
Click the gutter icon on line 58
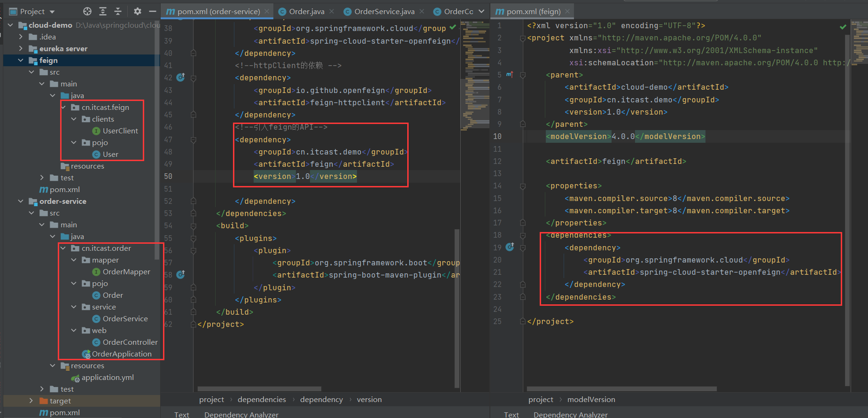pyautogui.click(x=181, y=275)
